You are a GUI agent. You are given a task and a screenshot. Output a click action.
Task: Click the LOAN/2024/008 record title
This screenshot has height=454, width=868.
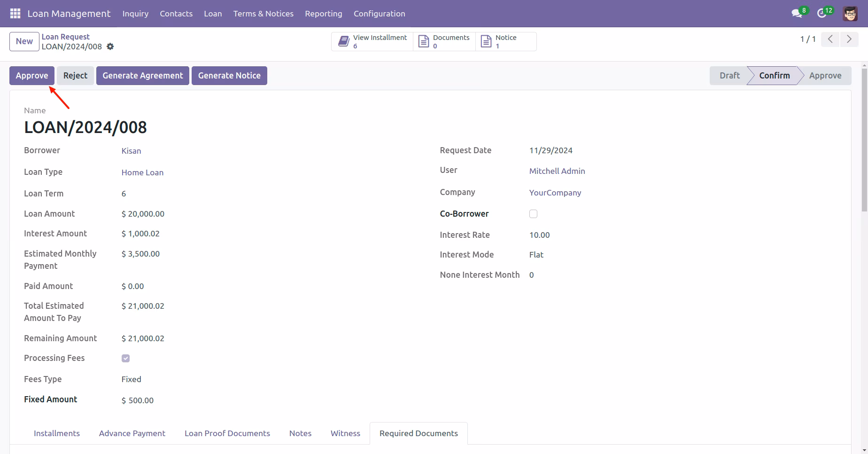pos(85,127)
